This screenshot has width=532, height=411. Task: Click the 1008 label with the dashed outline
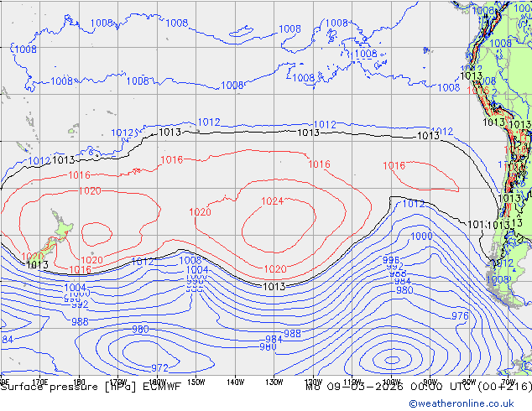tap(366, 54)
